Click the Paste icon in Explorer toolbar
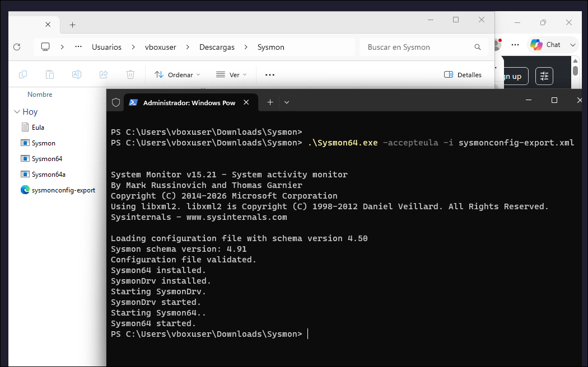The height and width of the screenshot is (367, 588). pos(49,74)
